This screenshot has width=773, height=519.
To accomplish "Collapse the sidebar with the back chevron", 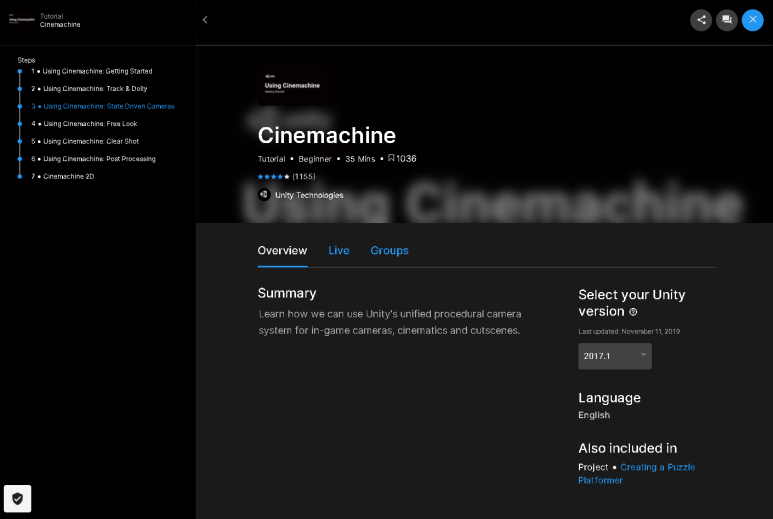I will click(205, 20).
